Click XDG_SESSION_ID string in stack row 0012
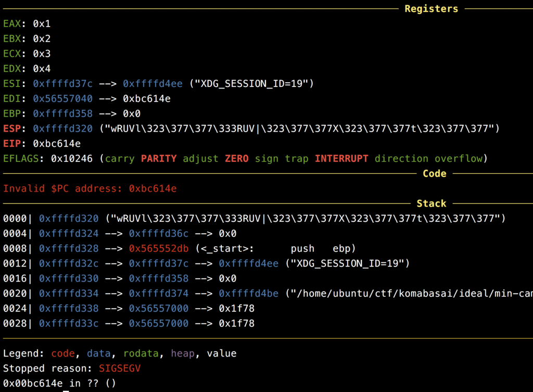The height and width of the screenshot is (392, 533). [x=347, y=263]
